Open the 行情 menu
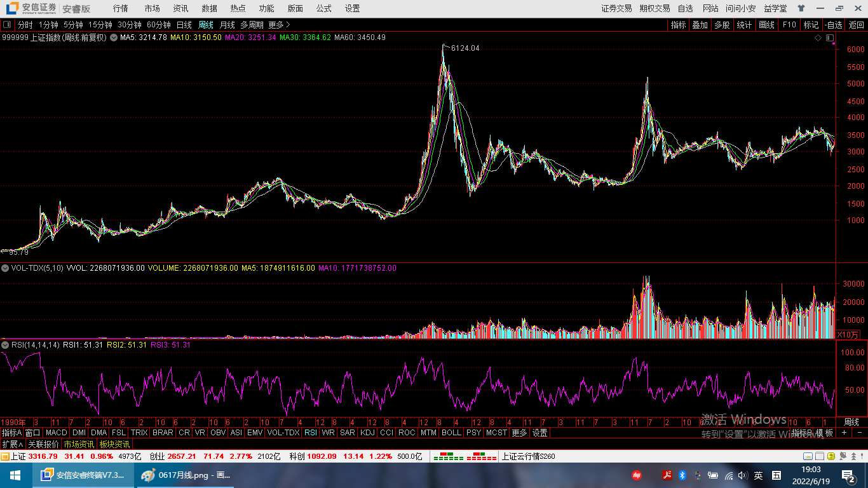 pos(120,8)
